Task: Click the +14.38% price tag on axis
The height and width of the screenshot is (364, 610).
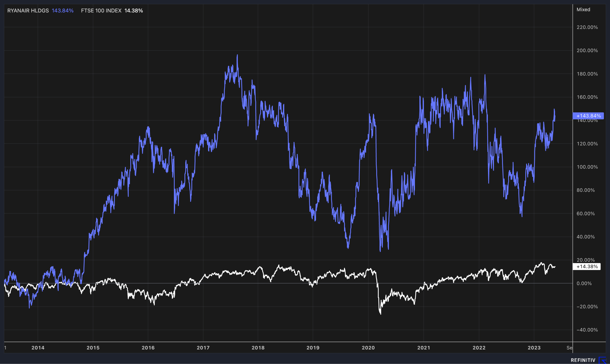Action: tap(587, 267)
